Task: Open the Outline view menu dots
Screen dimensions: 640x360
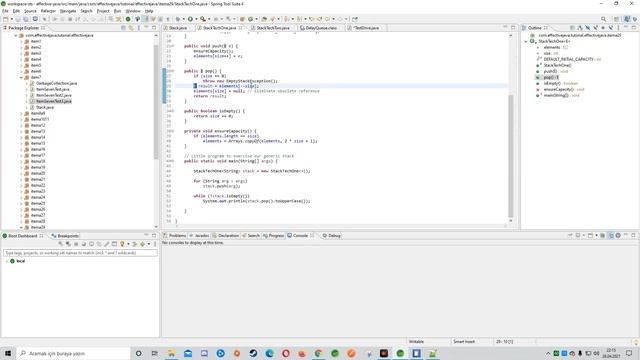Action: [619, 28]
